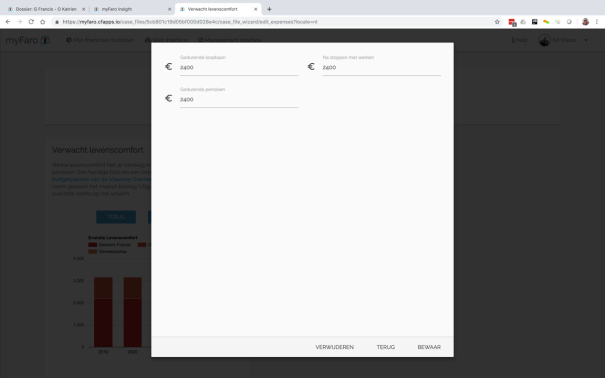Close the Verwacht levenscomfort tab
The image size is (605, 378).
[255, 9]
